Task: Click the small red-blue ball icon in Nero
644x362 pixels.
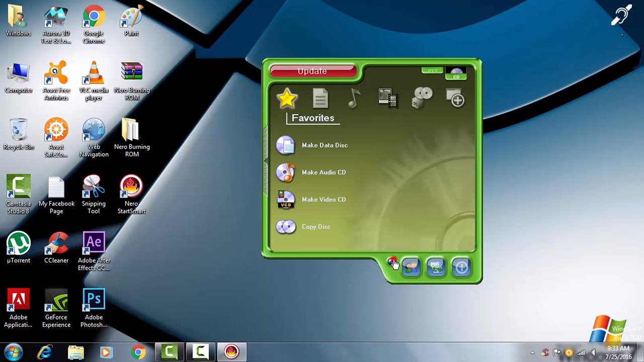Action: 391,261
